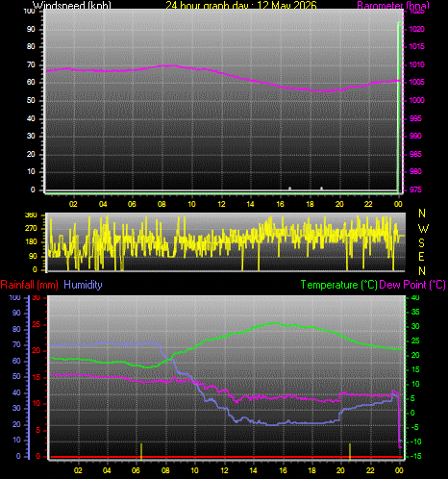The width and height of the screenshot is (448, 479).
Task: Click the 1015 barometer scale value
Action: click(416, 46)
